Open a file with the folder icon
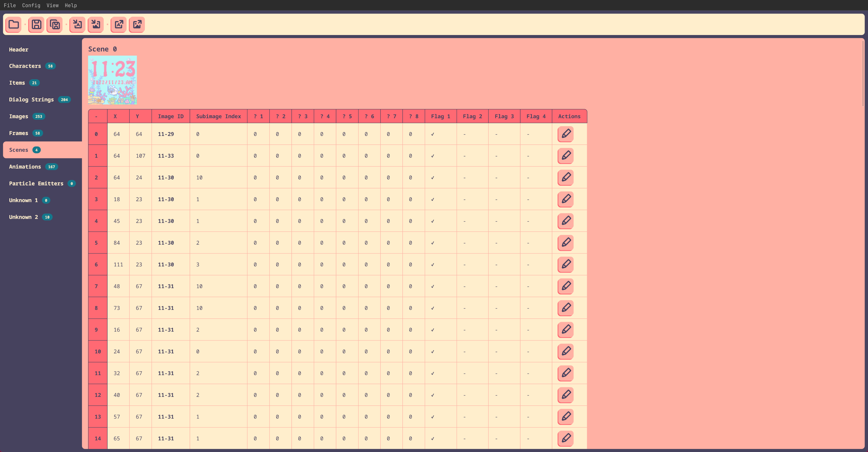 coord(13,24)
